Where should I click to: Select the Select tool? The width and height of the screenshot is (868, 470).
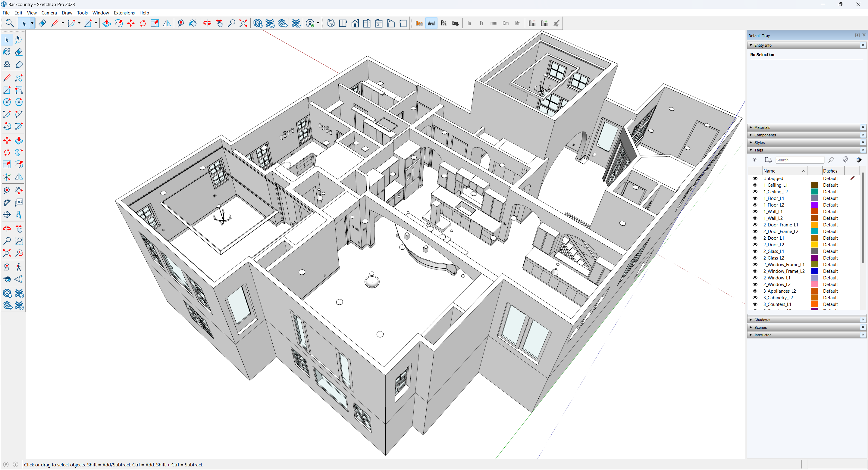pos(7,40)
